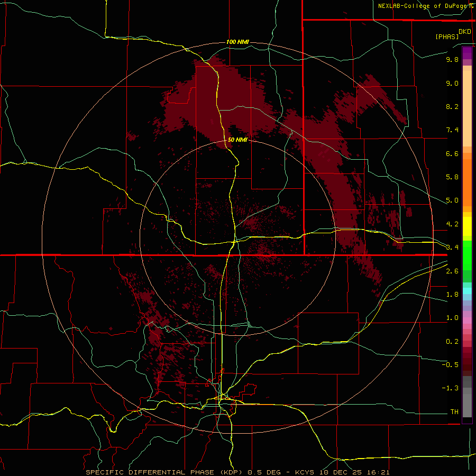This screenshot has height=476, width=476.
Task: Click the 6.6 scale value
Action: click(x=452, y=153)
